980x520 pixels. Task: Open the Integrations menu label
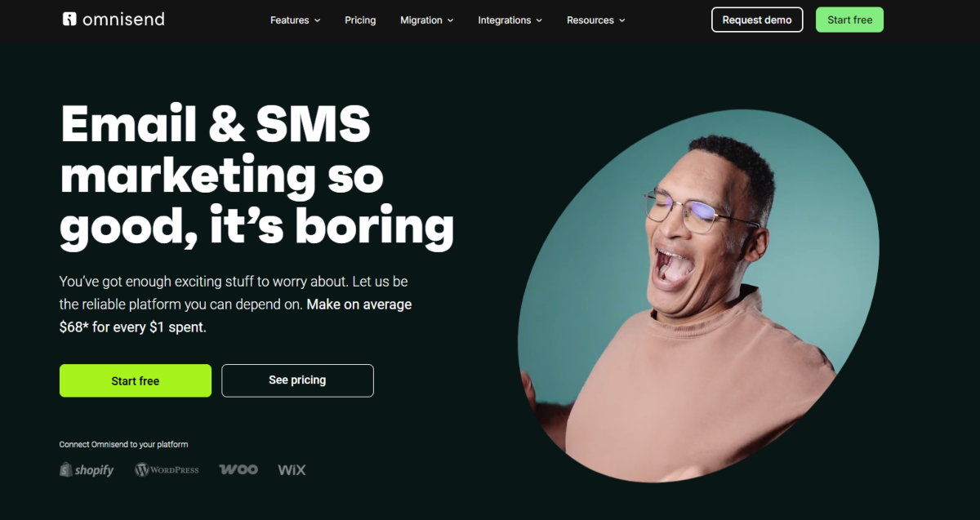click(x=504, y=20)
